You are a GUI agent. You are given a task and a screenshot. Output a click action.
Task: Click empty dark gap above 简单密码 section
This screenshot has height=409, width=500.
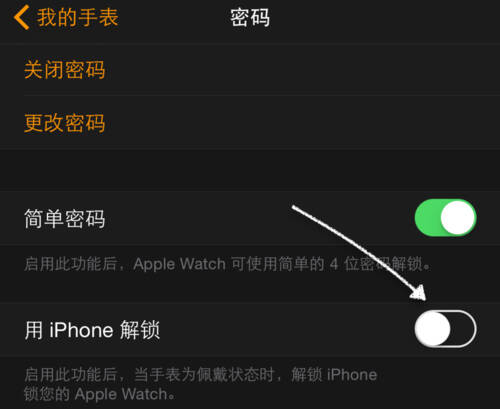pos(250,170)
